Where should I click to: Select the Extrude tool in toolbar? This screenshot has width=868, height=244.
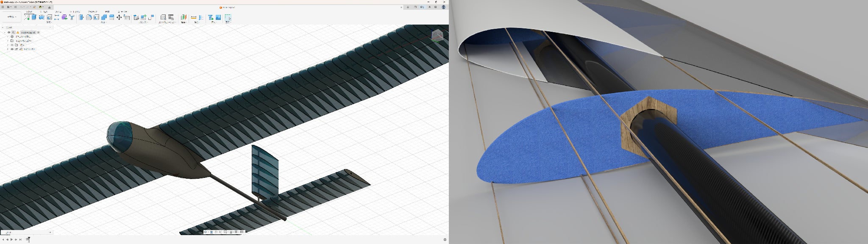(34, 17)
